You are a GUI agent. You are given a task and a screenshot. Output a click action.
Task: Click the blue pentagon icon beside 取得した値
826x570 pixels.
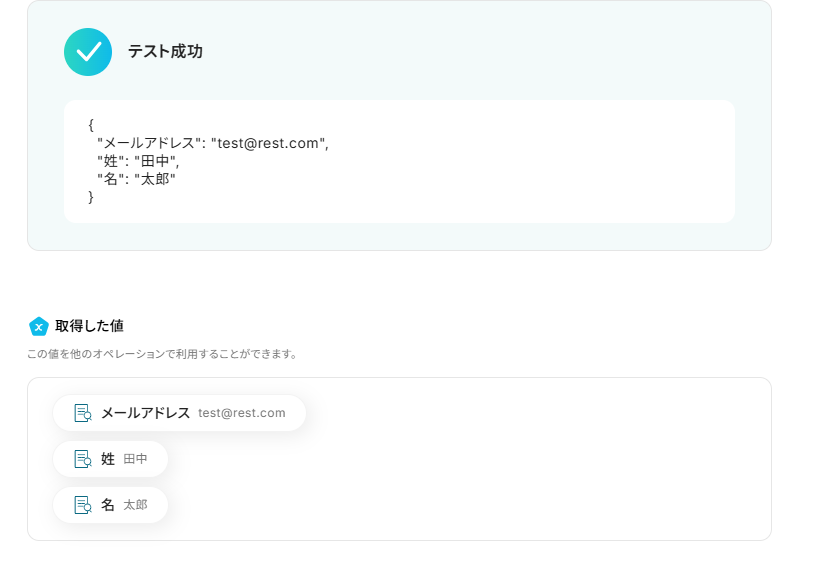click(39, 326)
